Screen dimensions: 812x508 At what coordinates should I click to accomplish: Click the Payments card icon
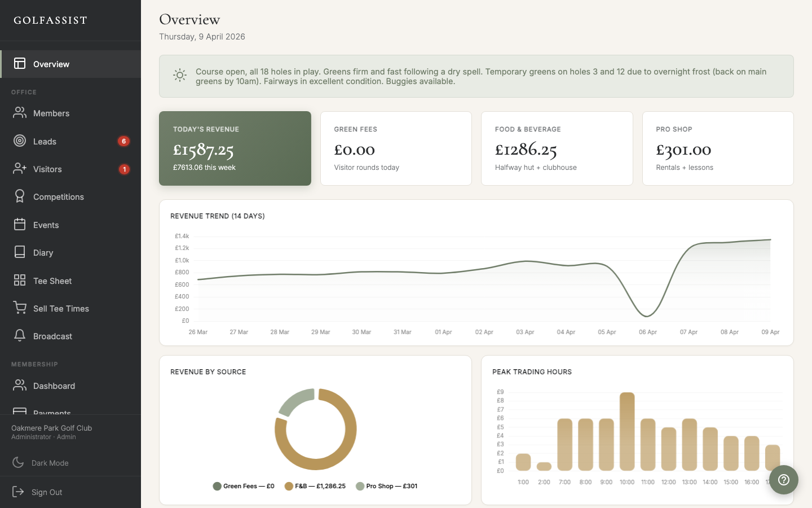20,413
